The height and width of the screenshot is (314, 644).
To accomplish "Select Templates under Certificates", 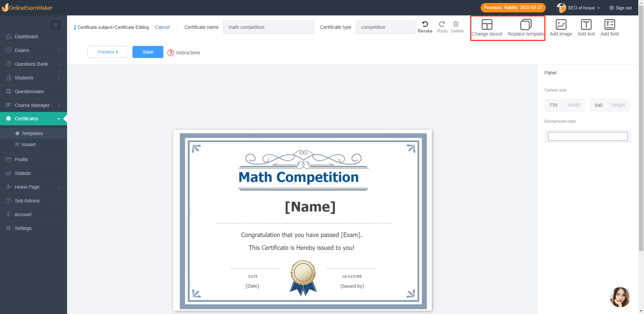I will [x=34, y=133].
